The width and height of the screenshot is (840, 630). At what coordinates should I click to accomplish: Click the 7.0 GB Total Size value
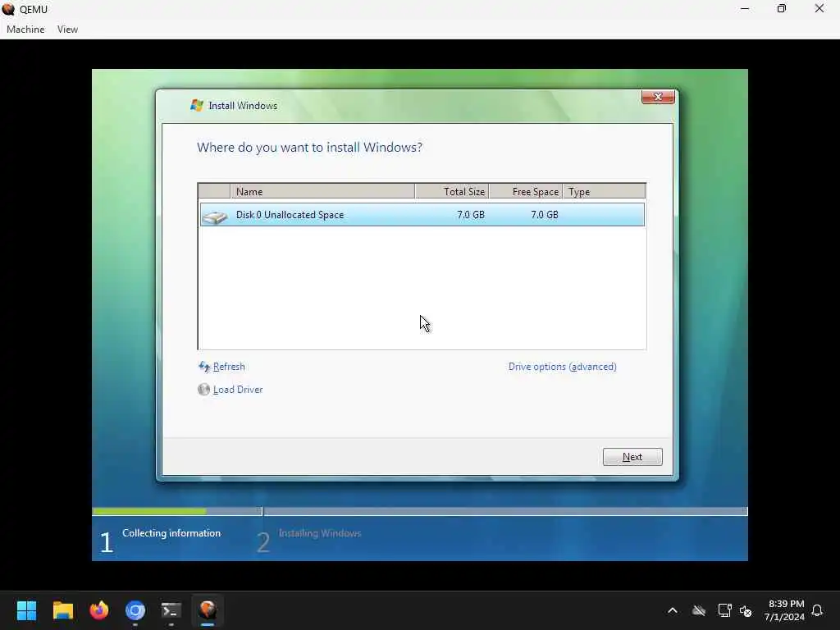[470, 214]
